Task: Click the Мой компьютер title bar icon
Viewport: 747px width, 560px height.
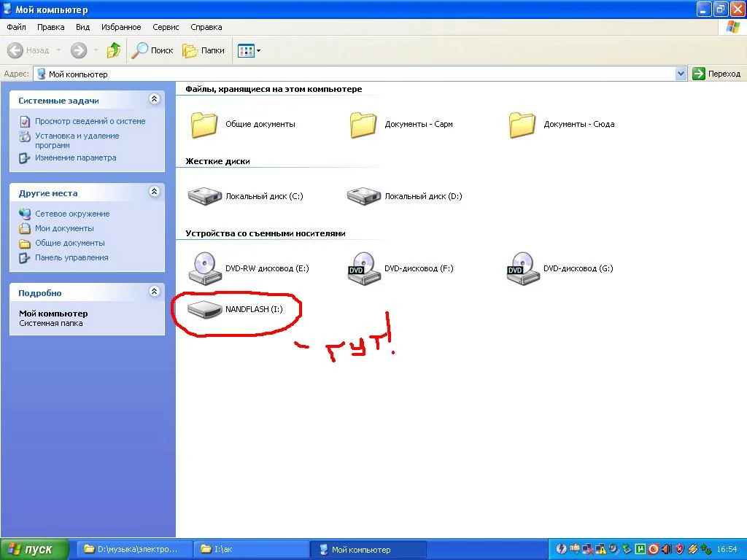Action: click(x=7, y=9)
